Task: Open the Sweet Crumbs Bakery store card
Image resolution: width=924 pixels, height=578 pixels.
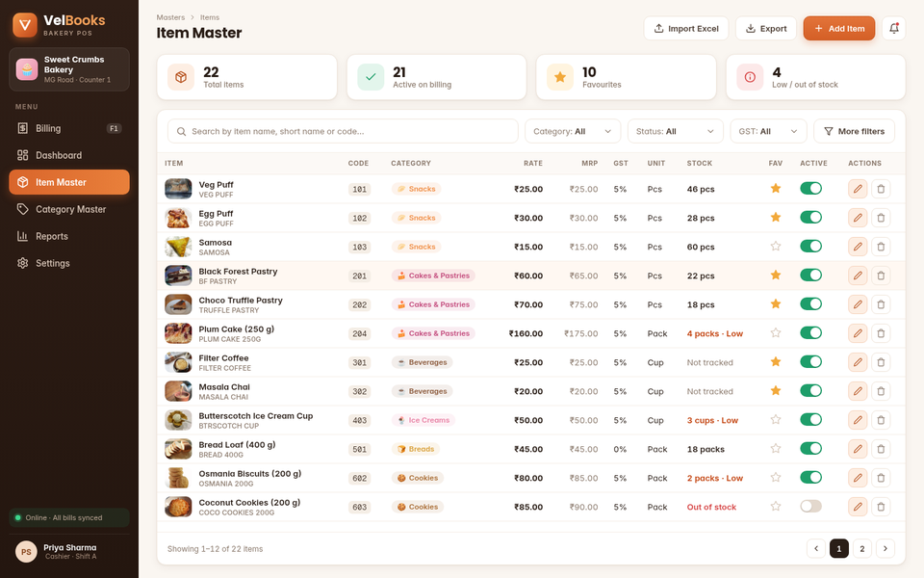Action: [69, 69]
